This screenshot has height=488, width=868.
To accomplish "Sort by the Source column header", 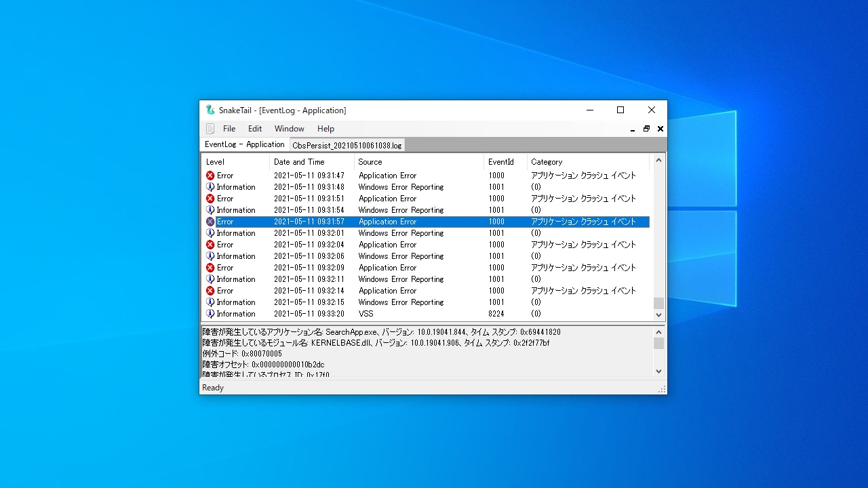I will point(419,162).
